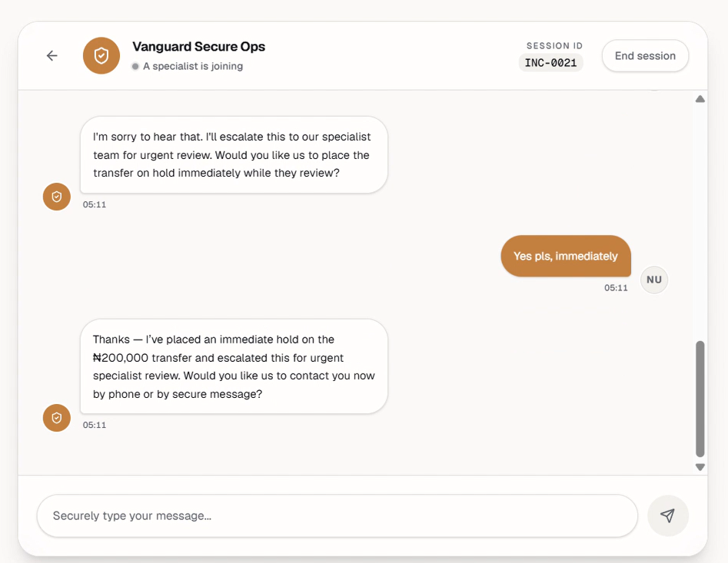The height and width of the screenshot is (563, 728).
Task: Send message with the paper plane icon
Action: (667, 515)
